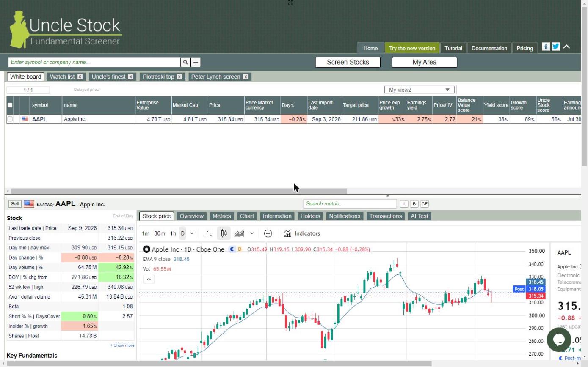Click US flag icon beside NASDAQ label
Image resolution: width=588 pixels, height=367 pixels.
point(29,204)
